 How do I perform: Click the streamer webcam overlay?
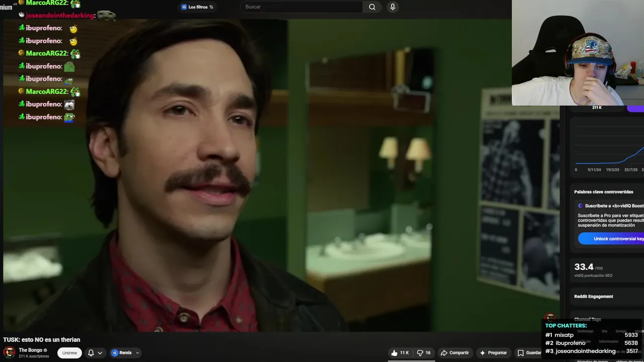[x=578, y=53]
